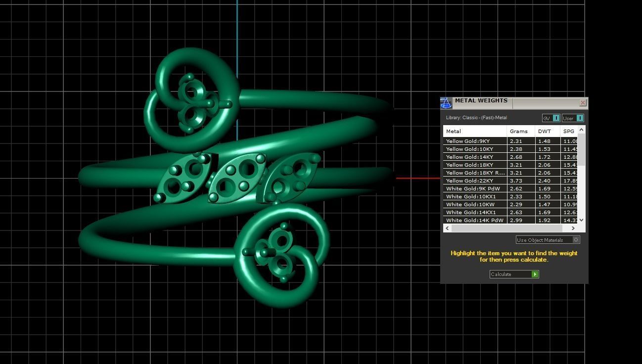
Task: Select the Yellow Gold:9KY row
Action: pyautogui.click(x=510, y=141)
